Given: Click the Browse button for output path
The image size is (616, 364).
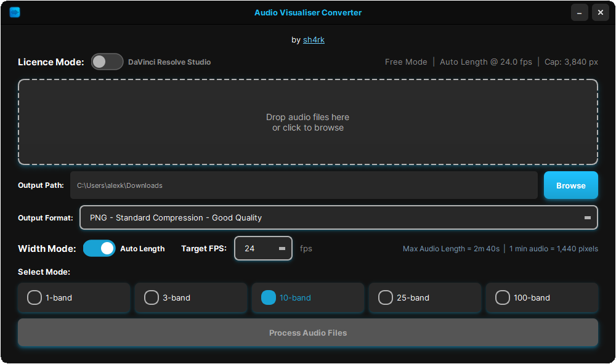Looking at the screenshot, I should click(x=570, y=185).
